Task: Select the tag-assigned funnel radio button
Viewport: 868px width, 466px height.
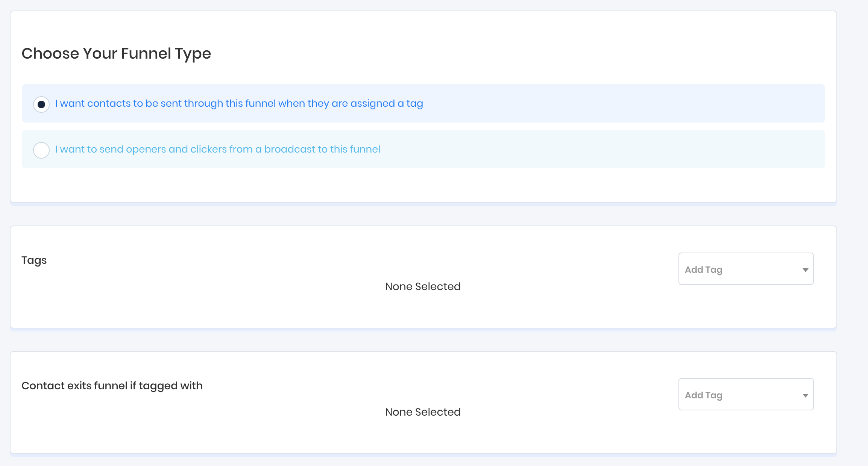Action: point(41,104)
